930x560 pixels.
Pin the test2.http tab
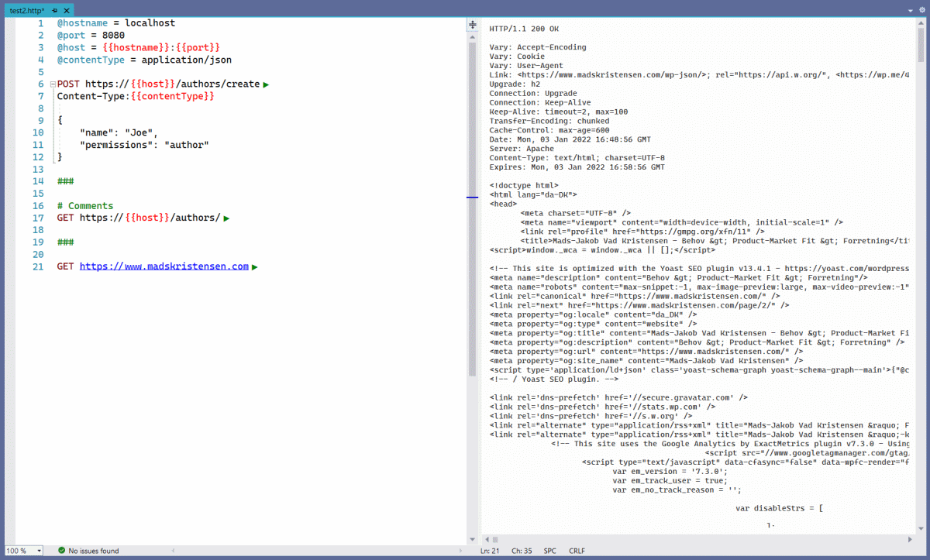pyautogui.click(x=55, y=10)
